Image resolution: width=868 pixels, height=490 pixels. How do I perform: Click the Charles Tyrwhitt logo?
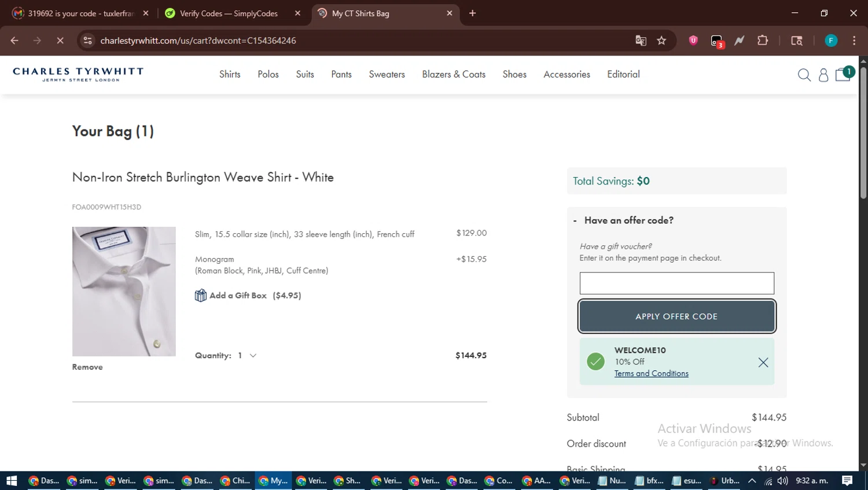coord(78,74)
